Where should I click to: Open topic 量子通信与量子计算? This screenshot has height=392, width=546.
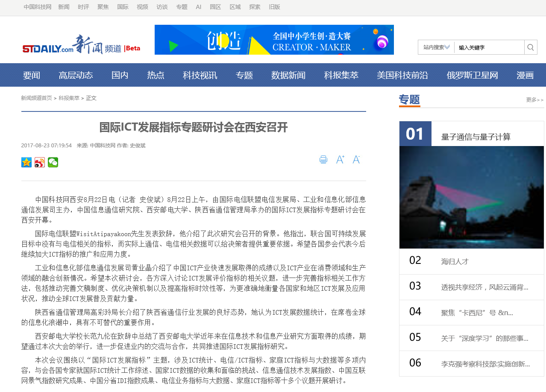click(476, 137)
